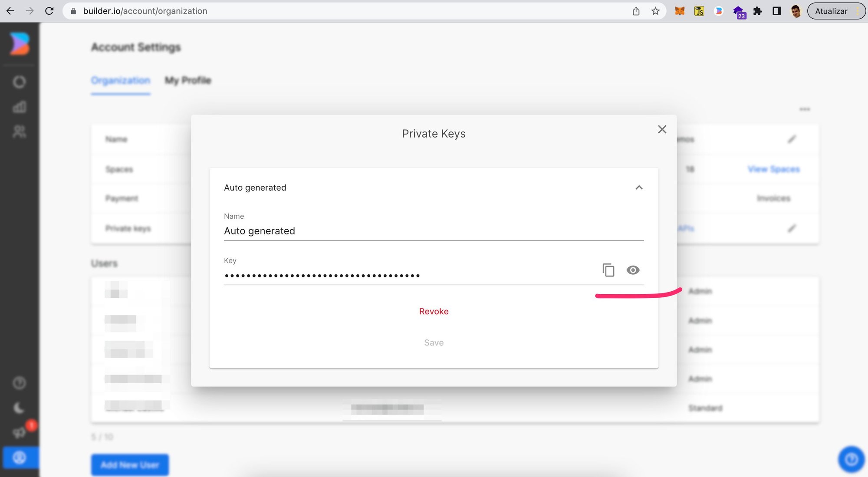The height and width of the screenshot is (477, 868).
Task: Bookmark this page with star icon
Action: 655,11
